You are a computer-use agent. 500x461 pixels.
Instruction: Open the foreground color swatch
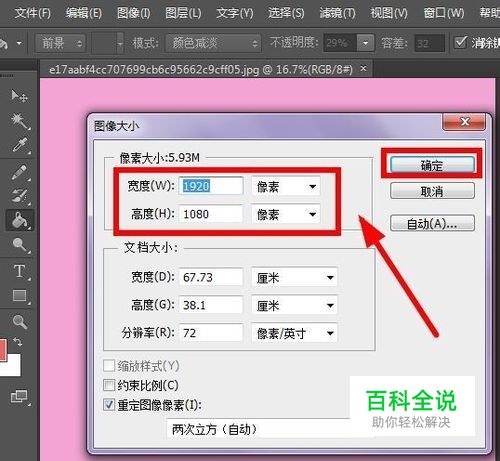coord(3,350)
